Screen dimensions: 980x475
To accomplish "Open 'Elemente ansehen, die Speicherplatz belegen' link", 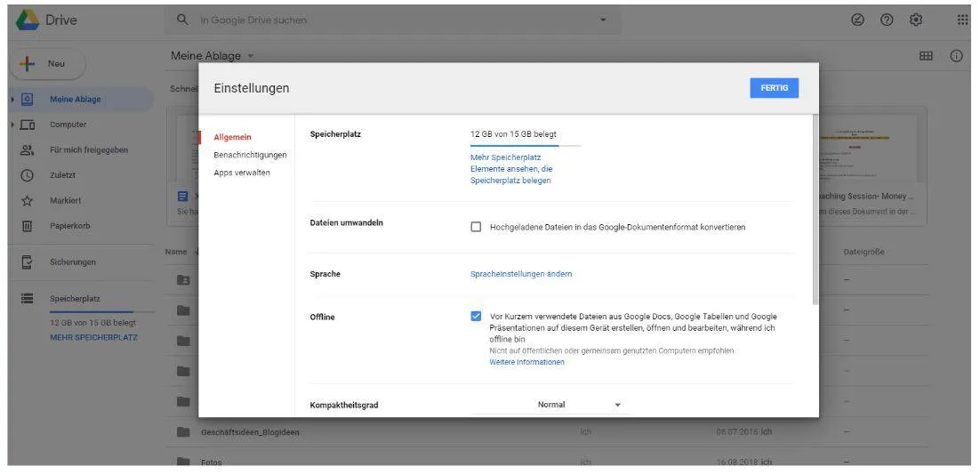I will click(511, 175).
